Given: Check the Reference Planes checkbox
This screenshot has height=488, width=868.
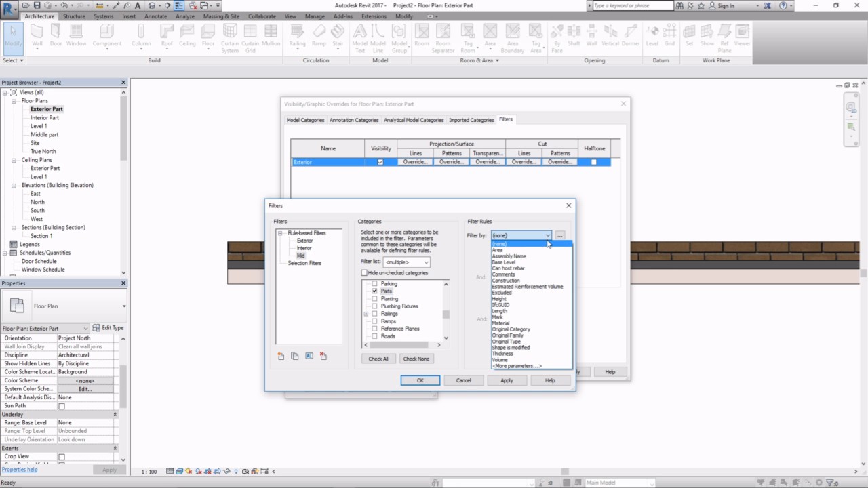Looking at the screenshot, I should pos(374,329).
